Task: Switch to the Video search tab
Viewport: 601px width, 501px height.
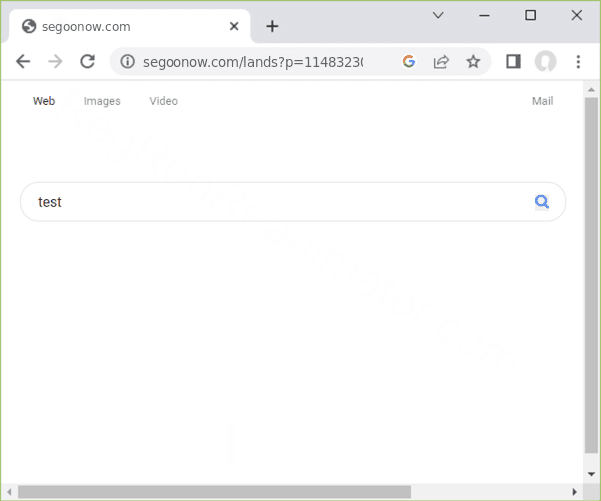Action: pyautogui.click(x=164, y=101)
